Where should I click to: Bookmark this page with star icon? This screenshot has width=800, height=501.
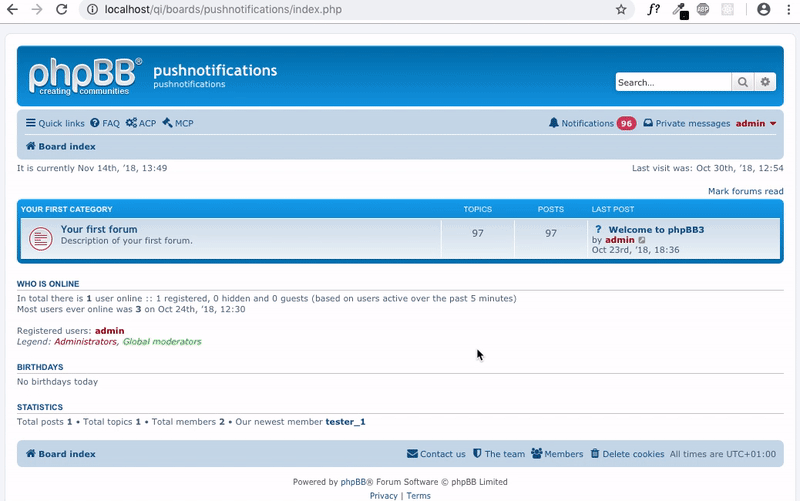point(621,9)
